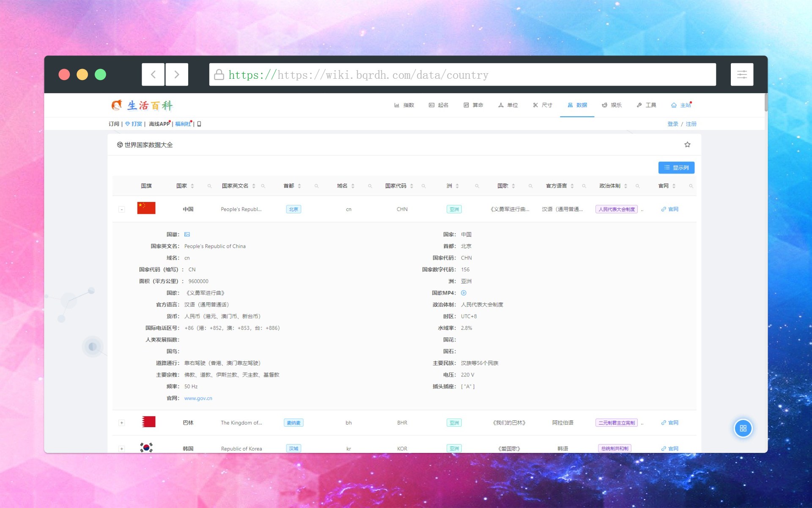Click the 离线APP link
The image size is (812, 508).
[x=159, y=124]
